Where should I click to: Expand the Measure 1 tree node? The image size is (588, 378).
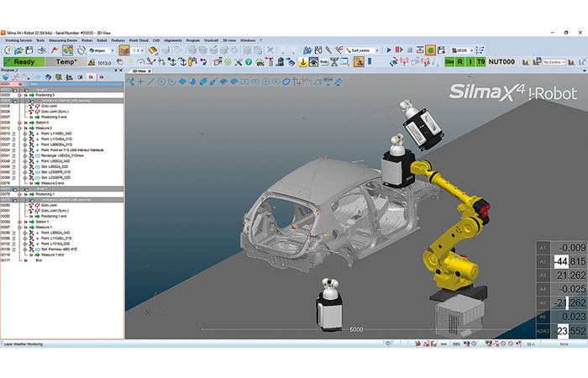pos(20,228)
